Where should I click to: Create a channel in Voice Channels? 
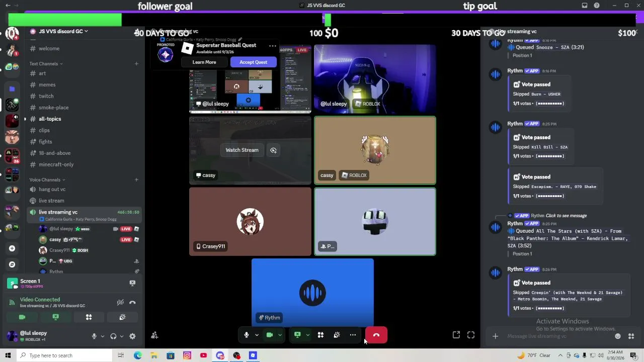pyautogui.click(x=136, y=180)
